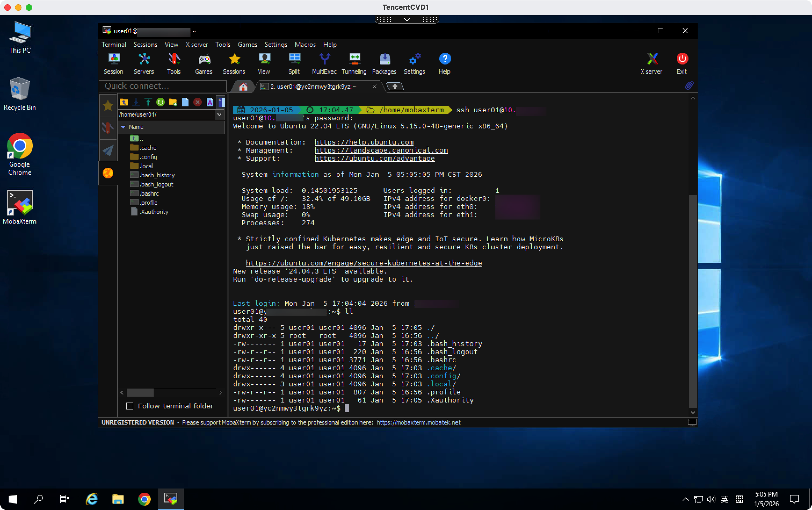This screenshot has width=812, height=510.
Task: Create new folder in SFTP browser
Action: coord(173,102)
